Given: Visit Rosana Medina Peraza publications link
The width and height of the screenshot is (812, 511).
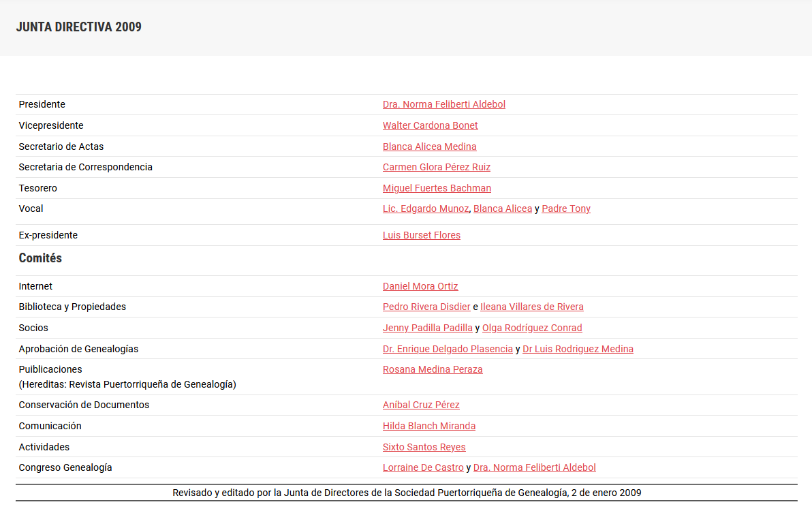Looking at the screenshot, I should tap(432, 369).
